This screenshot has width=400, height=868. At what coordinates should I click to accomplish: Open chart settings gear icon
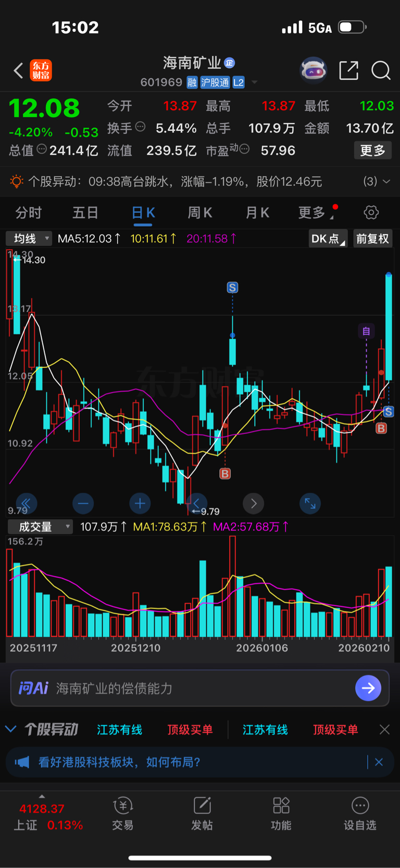pyautogui.click(x=371, y=213)
